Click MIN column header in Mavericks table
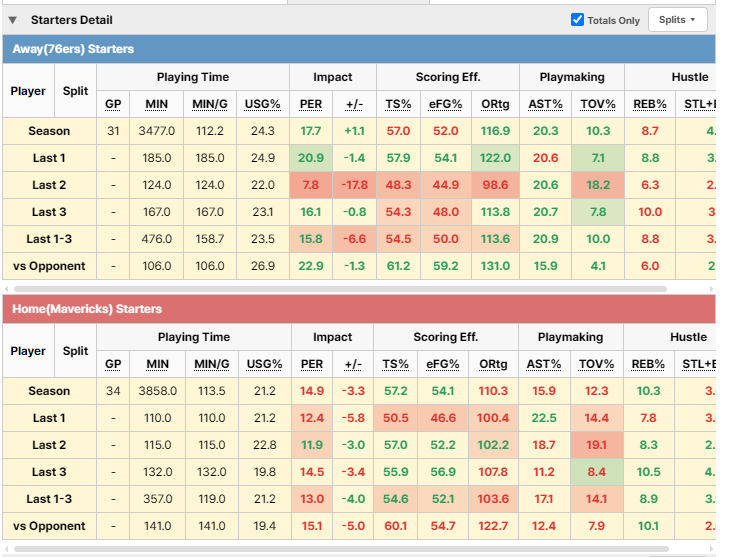This screenshot has height=557, width=731. pos(158,364)
